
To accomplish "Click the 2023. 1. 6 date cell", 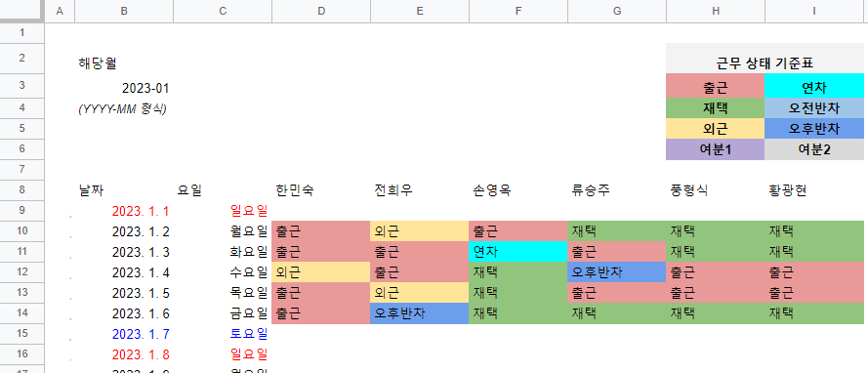I will [x=124, y=313].
